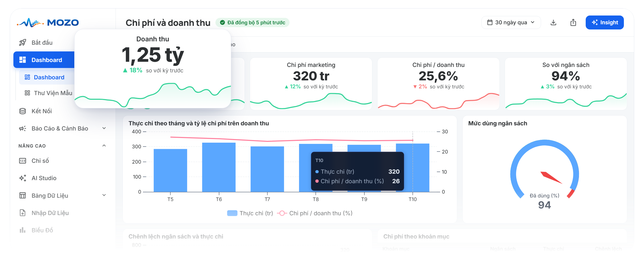Click the AI Studio menu label
This screenshot has width=644, height=253.
(44, 178)
